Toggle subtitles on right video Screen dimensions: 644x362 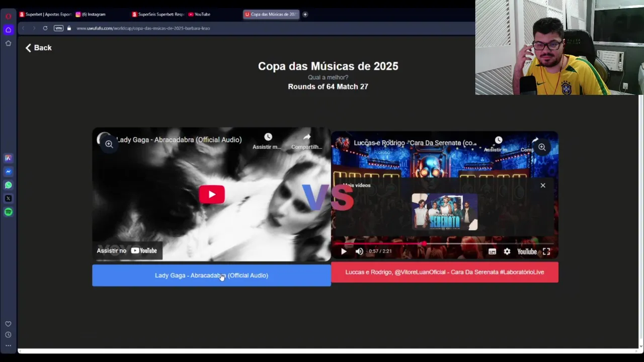[x=492, y=251]
